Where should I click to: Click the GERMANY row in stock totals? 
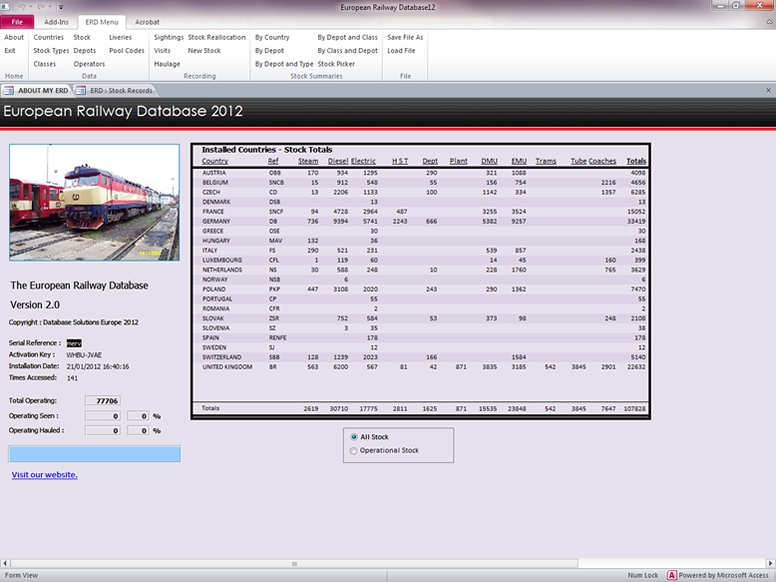click(421, 221)
